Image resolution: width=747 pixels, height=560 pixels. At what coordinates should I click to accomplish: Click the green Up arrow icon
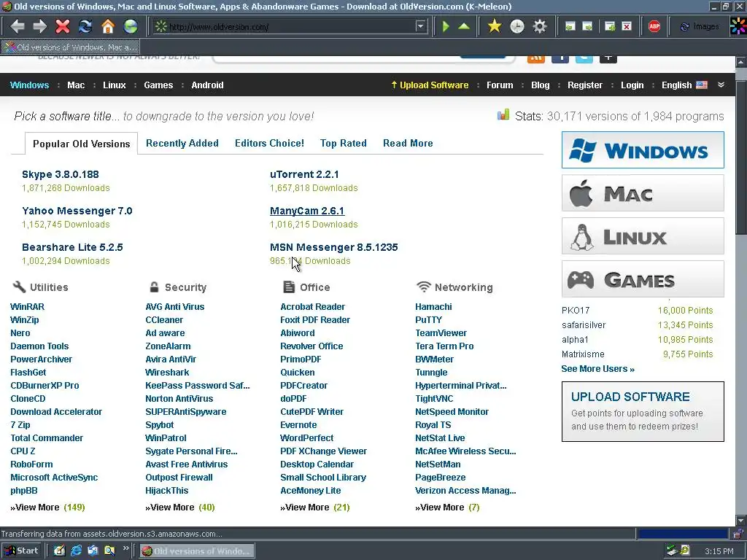[x=464, y=26]
